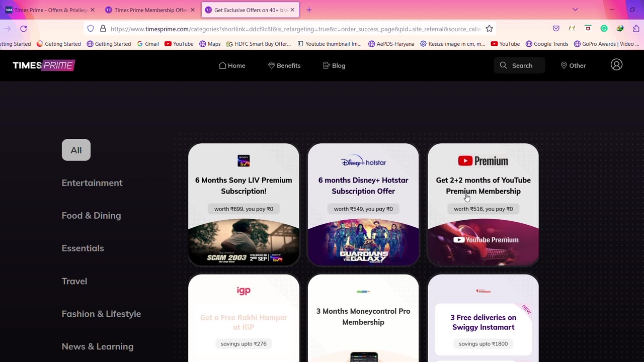Viewport: 644px width, 362px height.
Task: Open the YouTube Premium Membership offer title
Action: [483, 186]
